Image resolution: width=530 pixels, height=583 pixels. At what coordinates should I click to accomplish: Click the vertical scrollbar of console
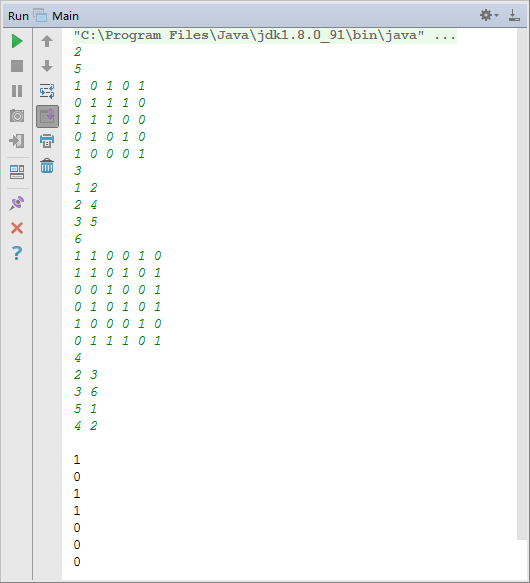522,284
